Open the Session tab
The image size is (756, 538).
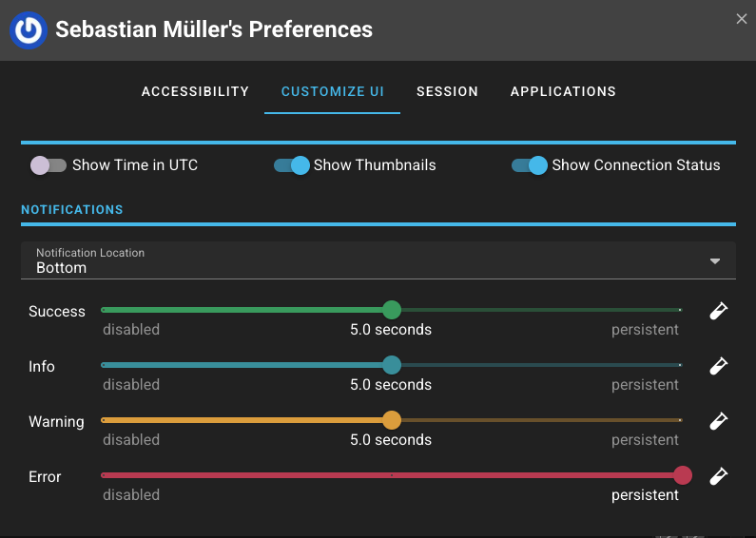coord(447,92)
